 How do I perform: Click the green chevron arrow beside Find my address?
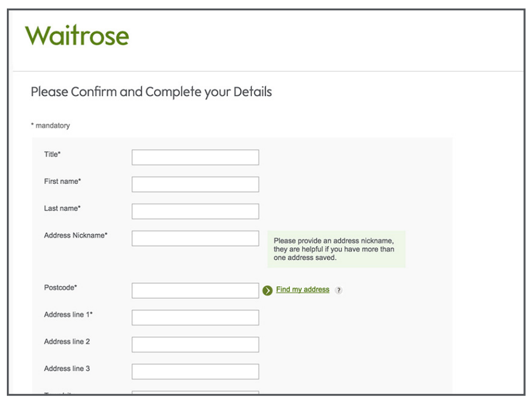(269, 290)
